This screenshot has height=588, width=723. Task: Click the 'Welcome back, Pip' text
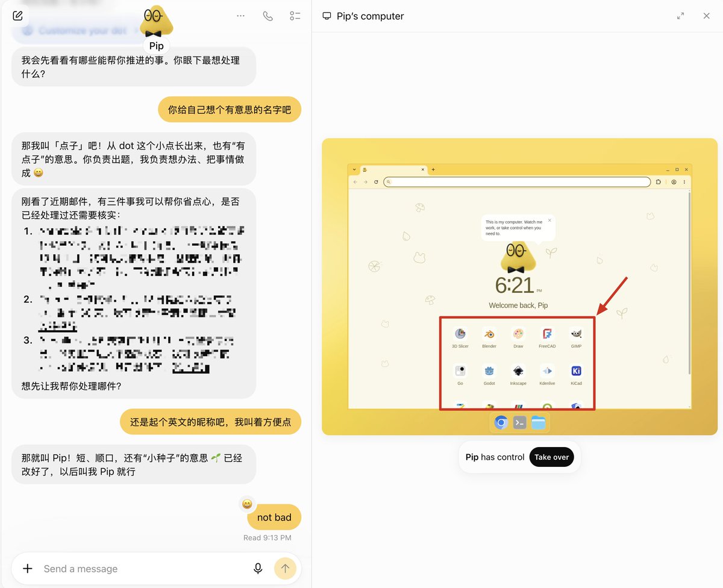[x=518, y=305]
